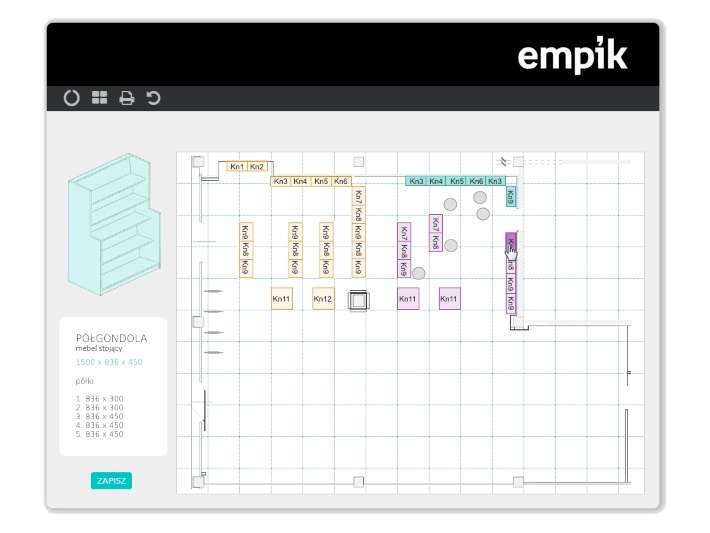Print the plan with the printer icon
This screenshot has width=710, height=533.
126,98
